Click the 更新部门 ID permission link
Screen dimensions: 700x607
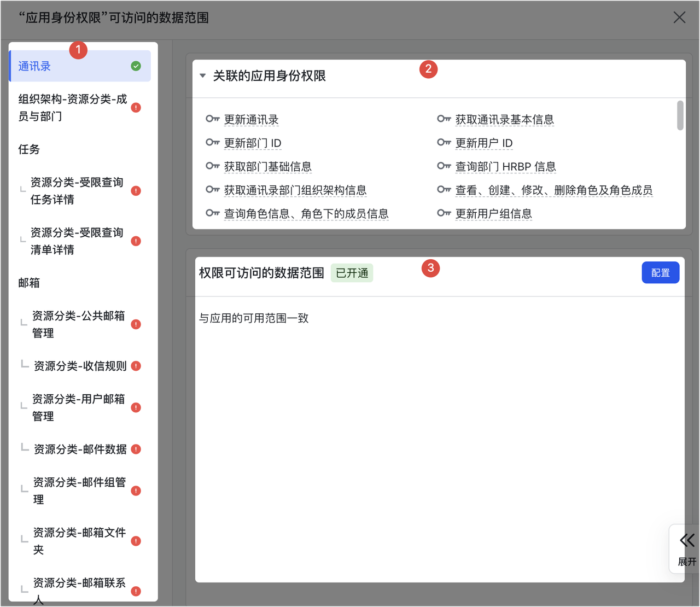[x=252, y=143]
